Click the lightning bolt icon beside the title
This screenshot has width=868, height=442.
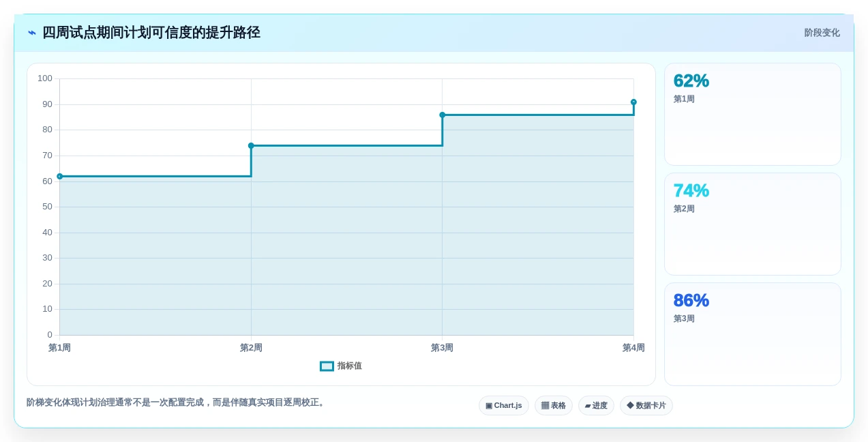pyautogui.click(x=32, y=33)
